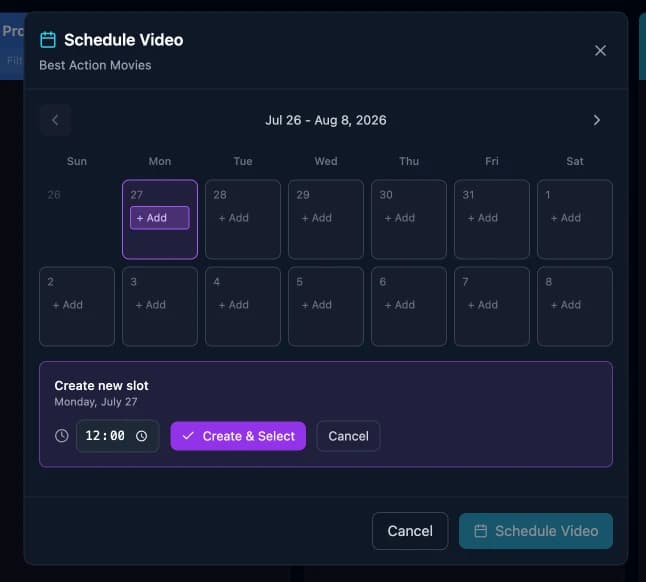Add a slot on Wednesday 29
Viewport: 646px width, 582px height.
317,218
